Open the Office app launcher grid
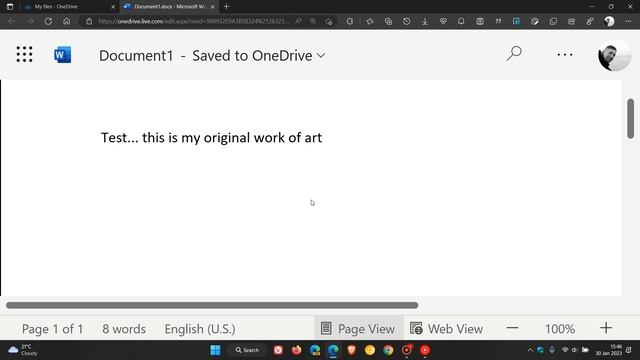The image size is (640, 360). [x=24, y=54]
